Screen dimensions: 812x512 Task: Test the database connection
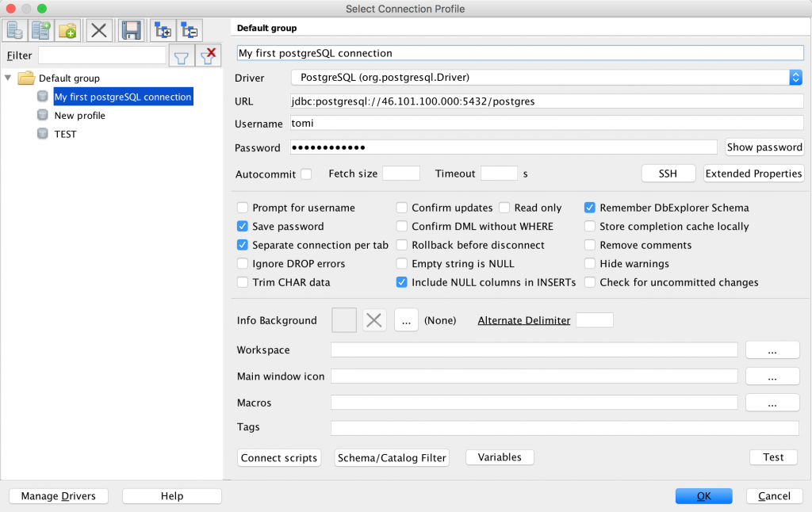point(773,457)
